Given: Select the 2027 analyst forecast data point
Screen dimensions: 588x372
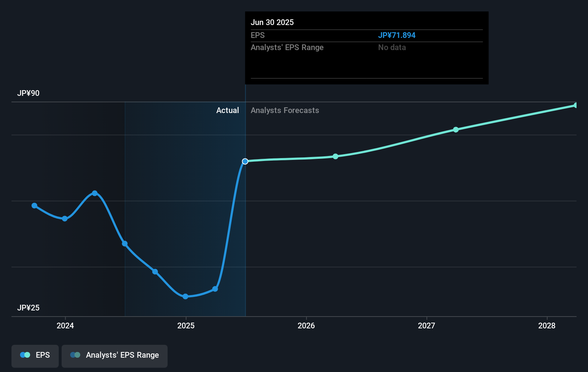Looking at the screenshot, I should point(456,129).
